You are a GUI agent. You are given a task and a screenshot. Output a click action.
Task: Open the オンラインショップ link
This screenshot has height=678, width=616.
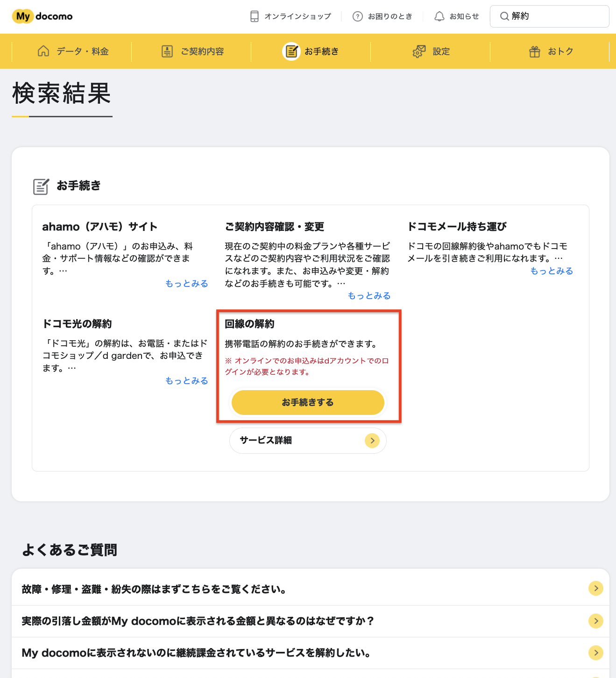click(x=291, y=16)
